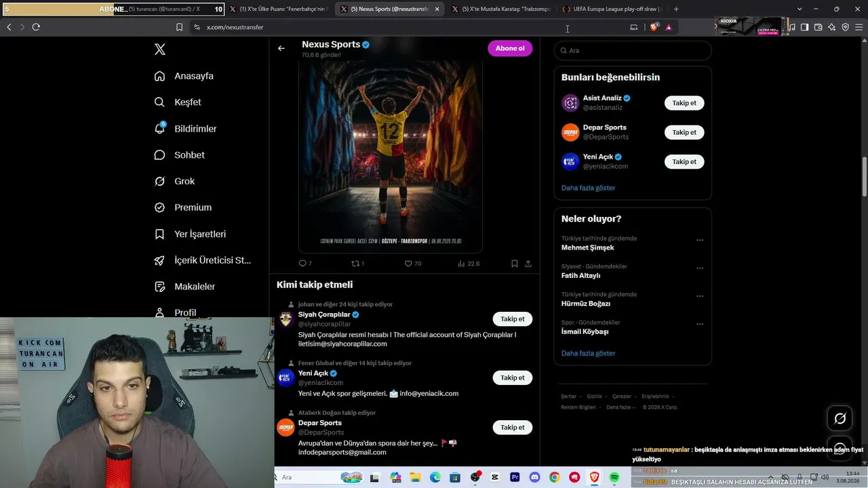The width and height of the screenshot is (868, 488).
Task: Open more options for İsmail Köybaşı trend
Action: 700,324
